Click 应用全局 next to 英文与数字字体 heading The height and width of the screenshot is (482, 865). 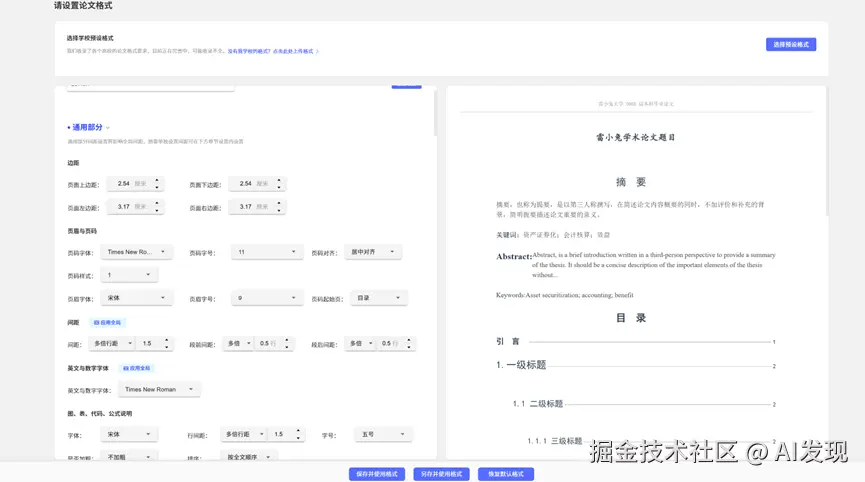(137, 368)
